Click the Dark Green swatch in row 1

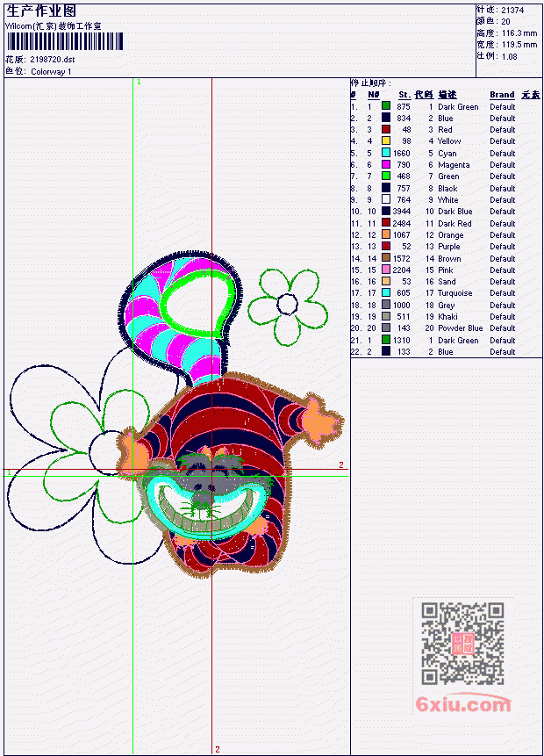pos(386,106)
